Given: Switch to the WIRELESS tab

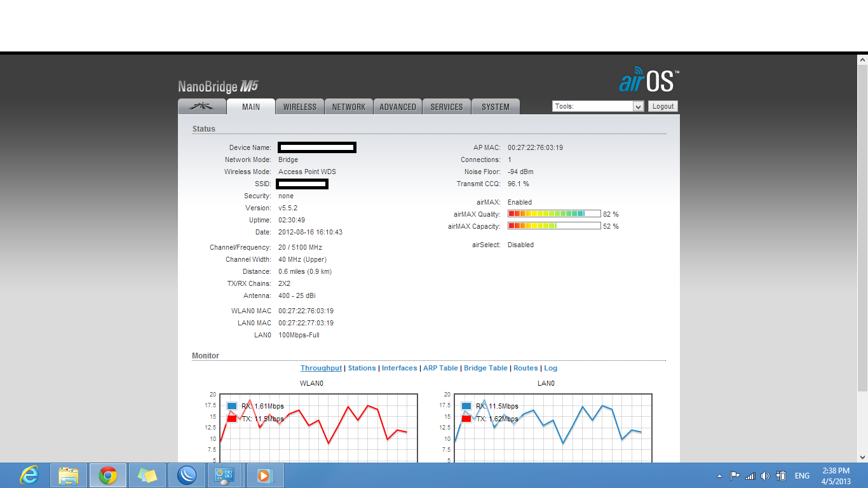Looking at the screenshot, I should click(299, 107).
